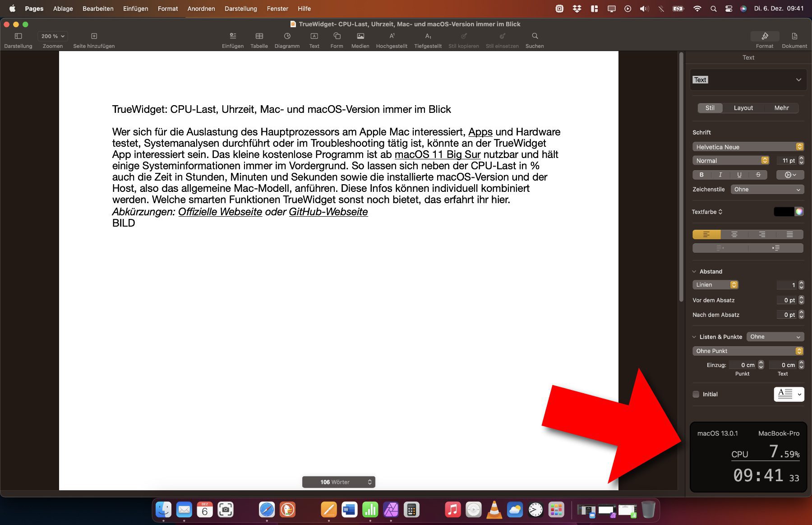Follow the Offizielle Webseite link
The width and height of the screenshot is (812, 525).
220,212
